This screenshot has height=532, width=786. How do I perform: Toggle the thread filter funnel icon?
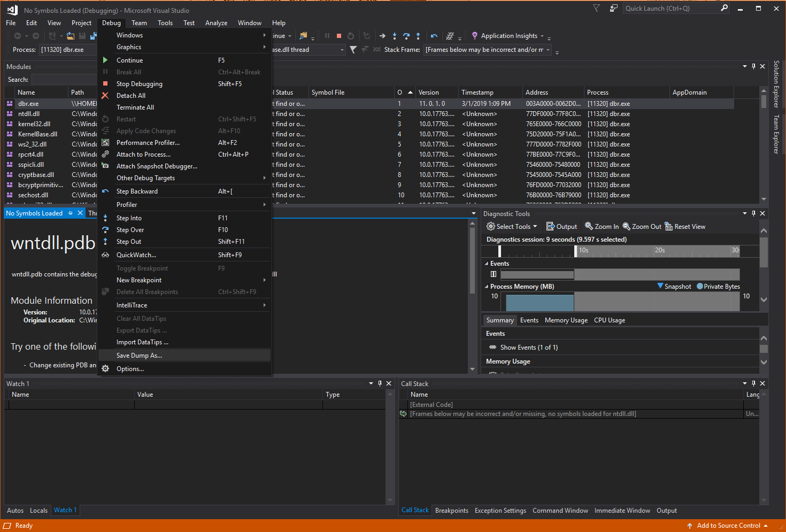point(353,50)
